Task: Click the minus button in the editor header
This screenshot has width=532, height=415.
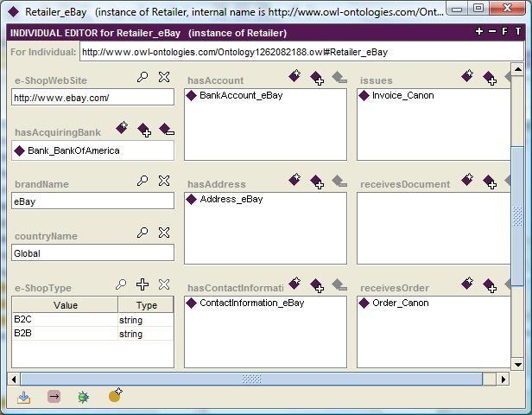Action: pos(492,32)
